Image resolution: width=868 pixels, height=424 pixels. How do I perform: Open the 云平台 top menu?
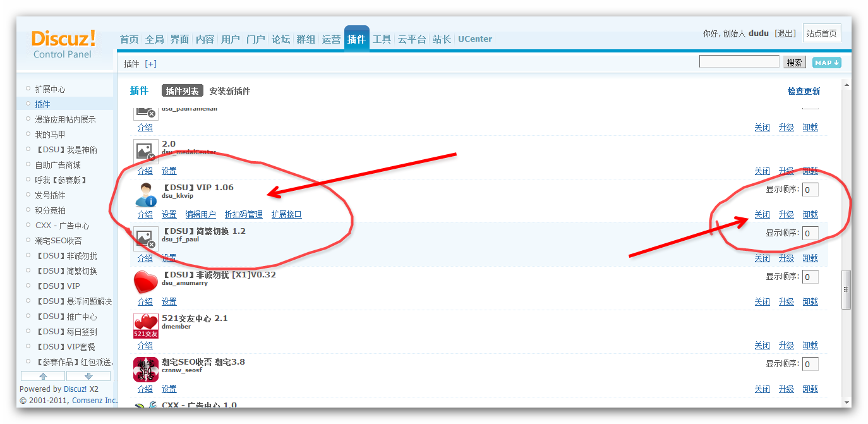412,39
